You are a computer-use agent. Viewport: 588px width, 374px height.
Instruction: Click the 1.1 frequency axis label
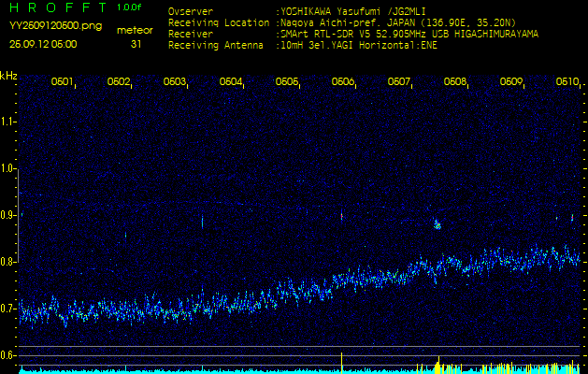coord(8,122)
